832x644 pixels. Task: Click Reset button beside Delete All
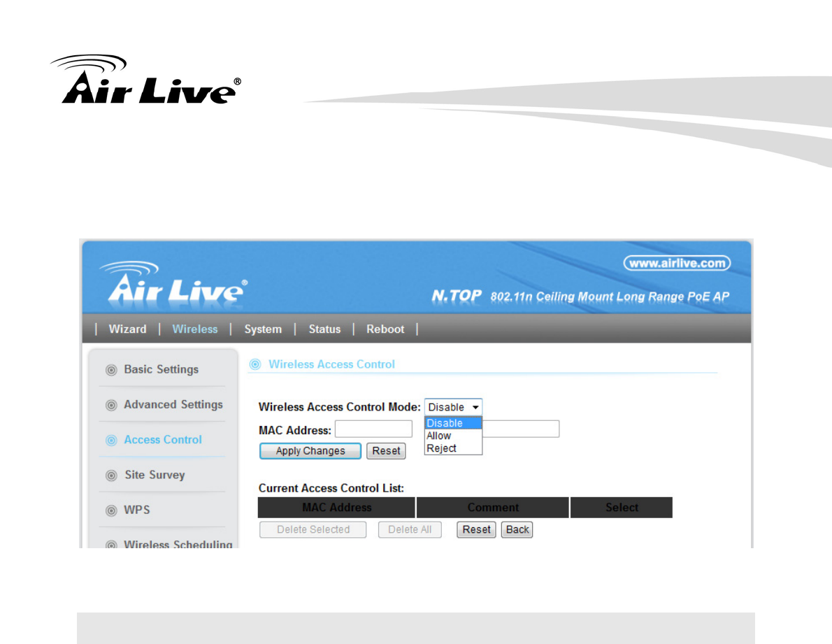(476, 529)
